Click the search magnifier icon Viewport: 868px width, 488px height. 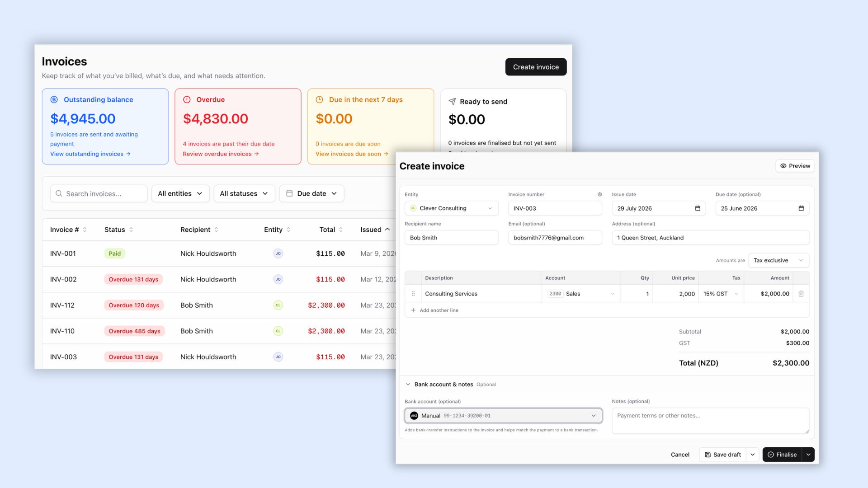coord(59,193)
